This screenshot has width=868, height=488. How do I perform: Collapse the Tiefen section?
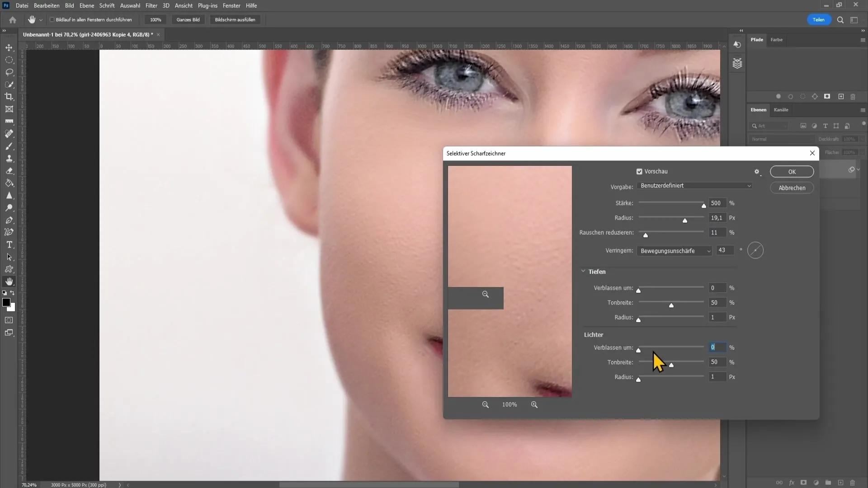(583, 271)
